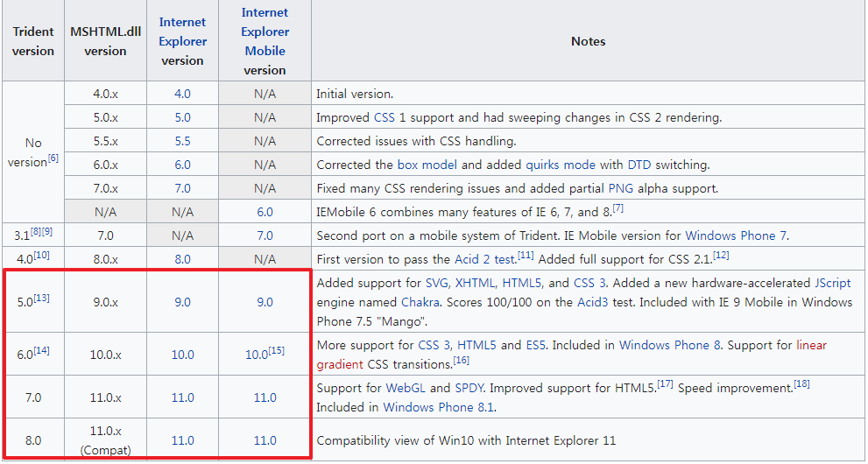Click the Compatibility view of Win10 note
Screen dimensions: 868x464
(466, 440)
